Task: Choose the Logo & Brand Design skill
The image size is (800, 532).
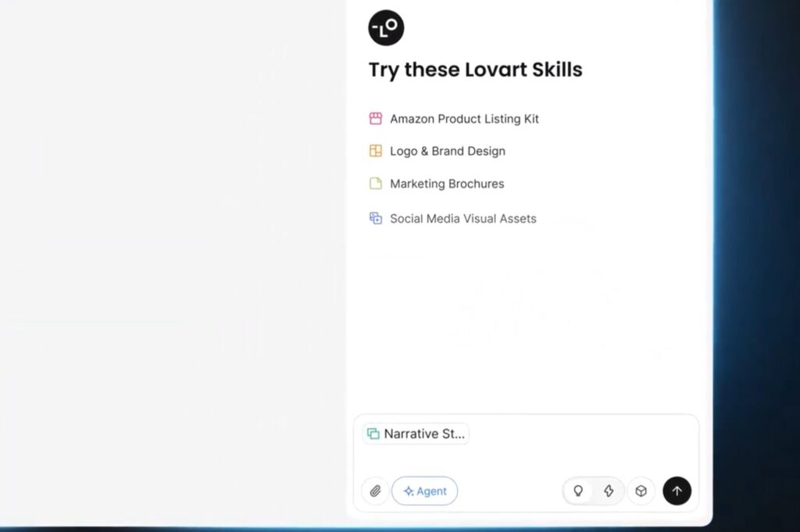Action: click(x=447, y=151)
